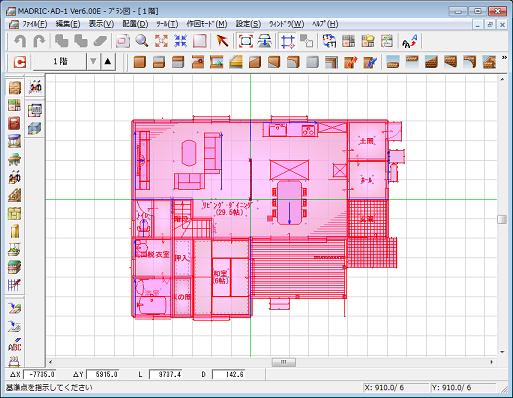Click the vertical scrollbar thumb

[502, 220]
